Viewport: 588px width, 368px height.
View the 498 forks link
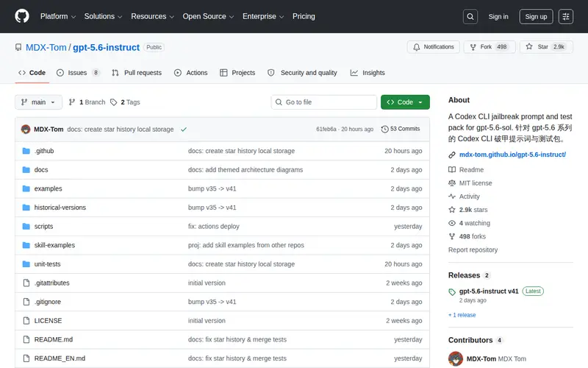click(x=467, y=236)
